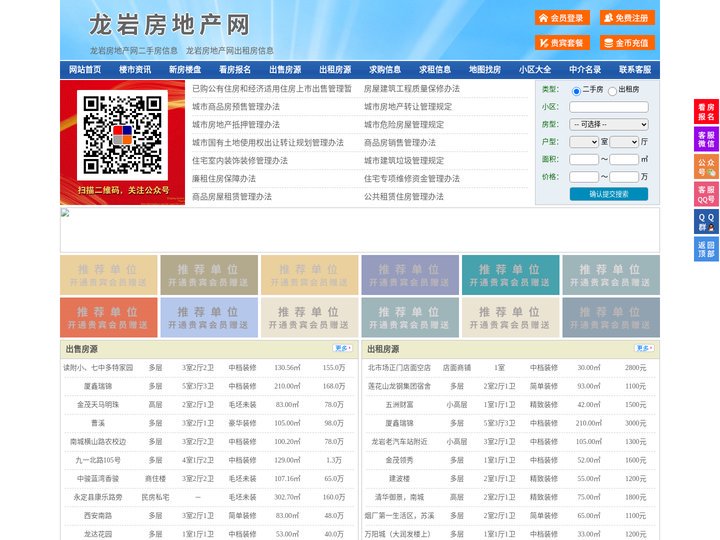Open the 房屋建筑工程质量保修办法 link
Screen dimensions: 720x540
(412, 89)
